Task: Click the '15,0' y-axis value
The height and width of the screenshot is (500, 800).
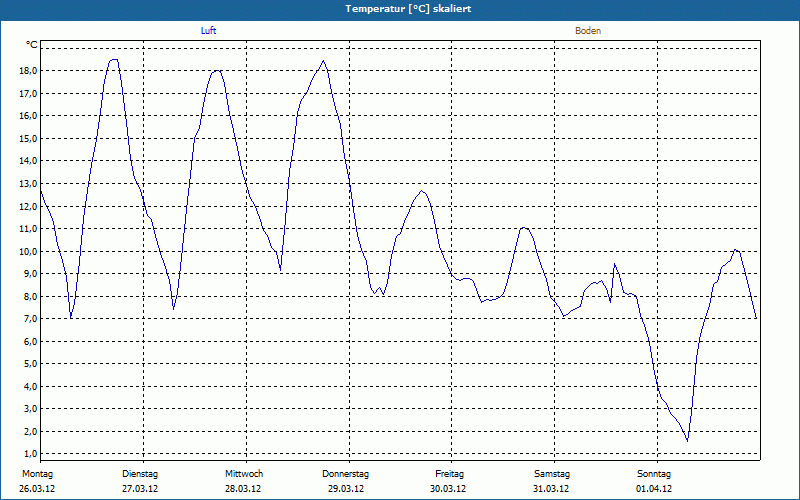Action: pyautogui.click(x=29, y=139)
